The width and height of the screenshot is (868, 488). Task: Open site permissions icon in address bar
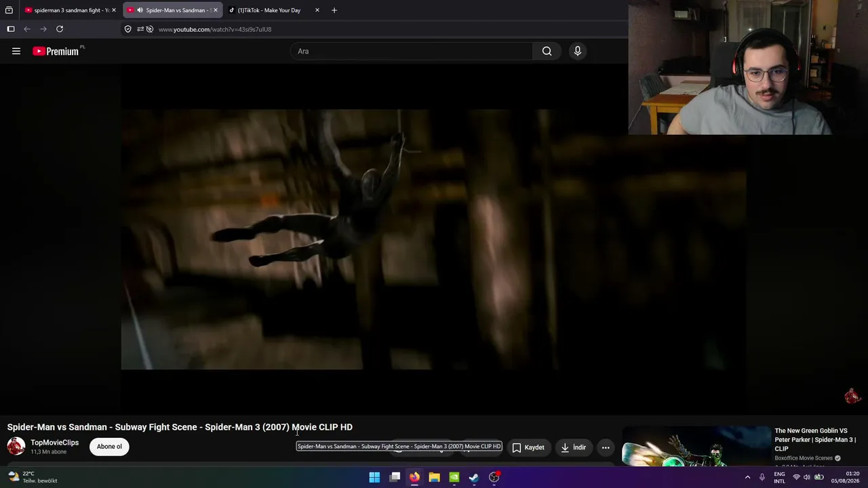coord(140,29)
